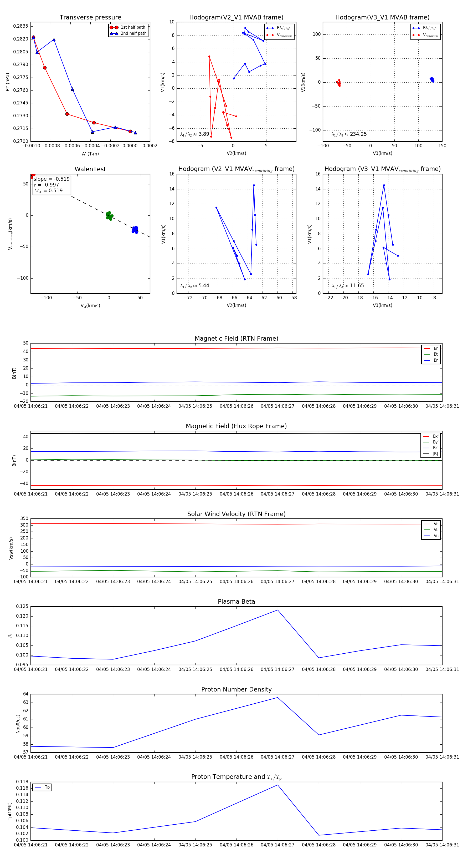Click the "Plasma Beta" chart title
This screenshot has height=868, width=473.
(x=236, y=602)
